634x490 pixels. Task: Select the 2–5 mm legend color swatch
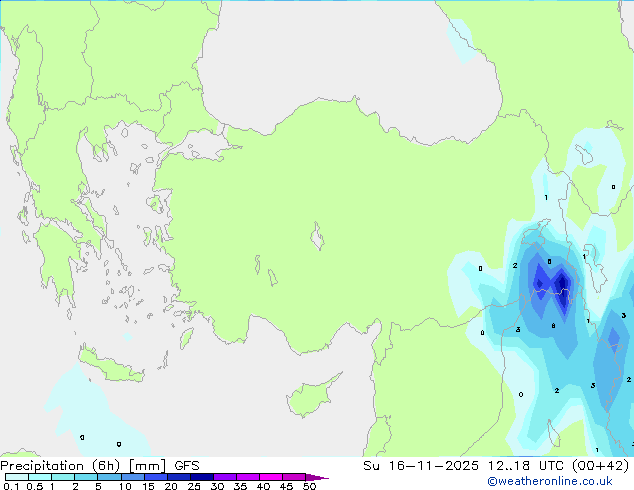click(86, 477)
